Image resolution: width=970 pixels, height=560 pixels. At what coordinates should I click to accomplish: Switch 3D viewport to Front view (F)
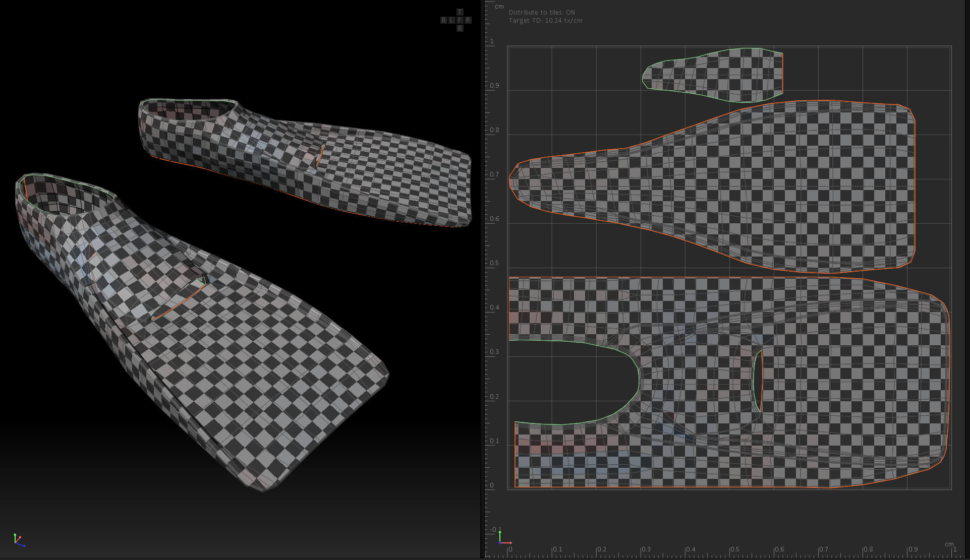(460, 20)
